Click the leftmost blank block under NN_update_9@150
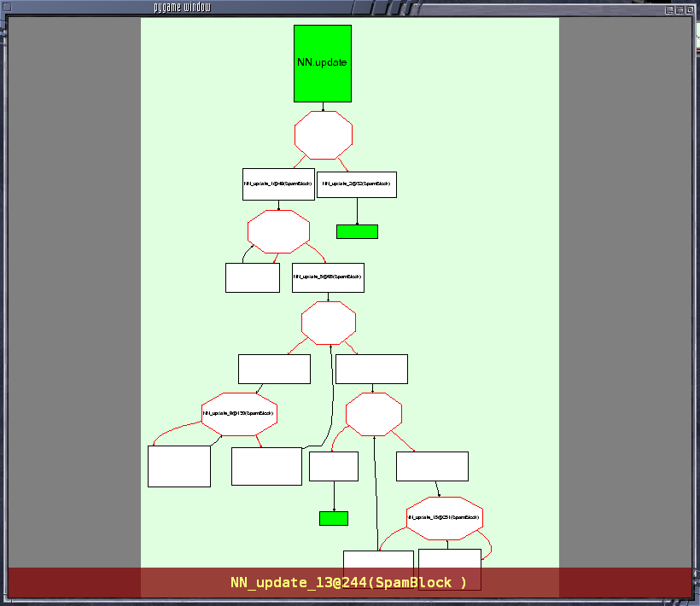Viewport: 700px width, 606px height. 179,466
